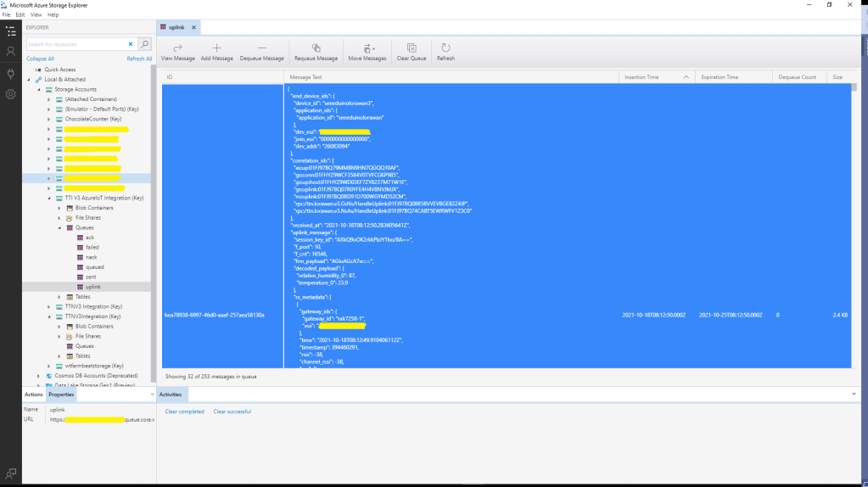Click the Add Message plus icon
The width and height of the screenshot is (868, 487).
point(216,49)
